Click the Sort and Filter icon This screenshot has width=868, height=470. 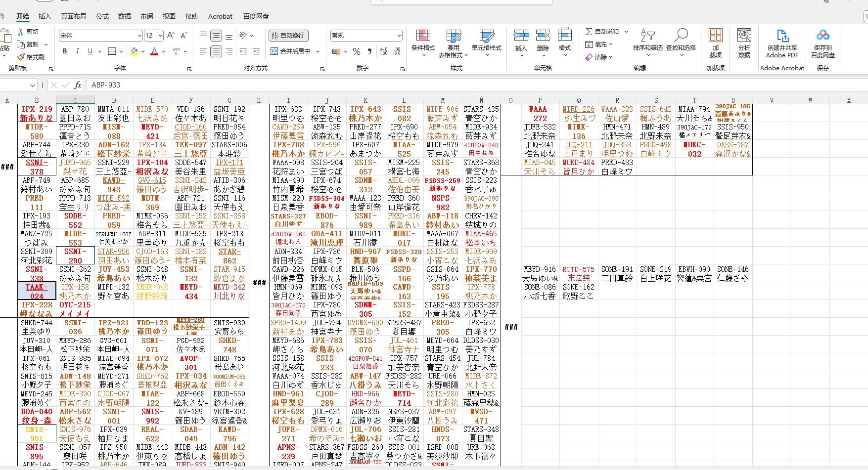point(647,36)
